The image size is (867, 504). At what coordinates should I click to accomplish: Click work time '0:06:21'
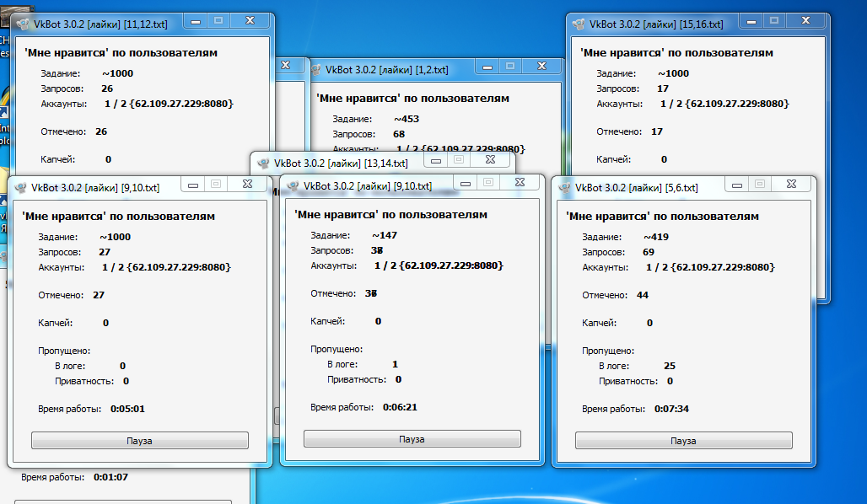click(400, 407)
